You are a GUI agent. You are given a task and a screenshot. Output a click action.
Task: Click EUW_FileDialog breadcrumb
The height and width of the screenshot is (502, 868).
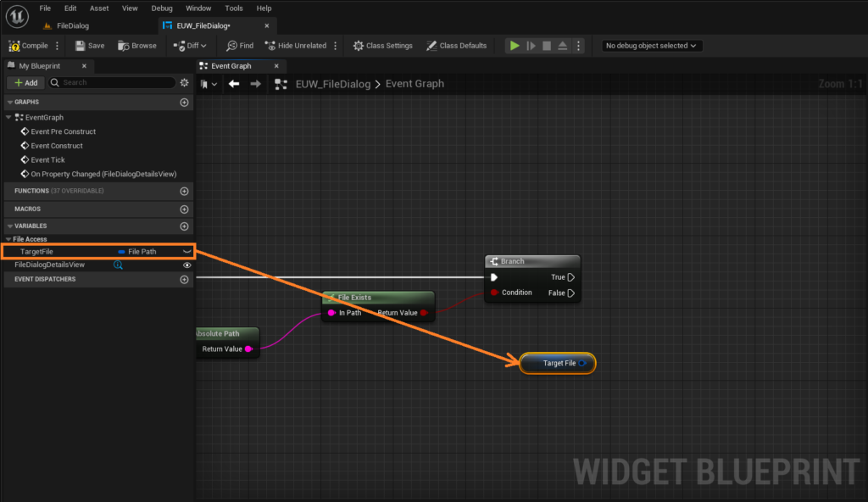[332, 84]
